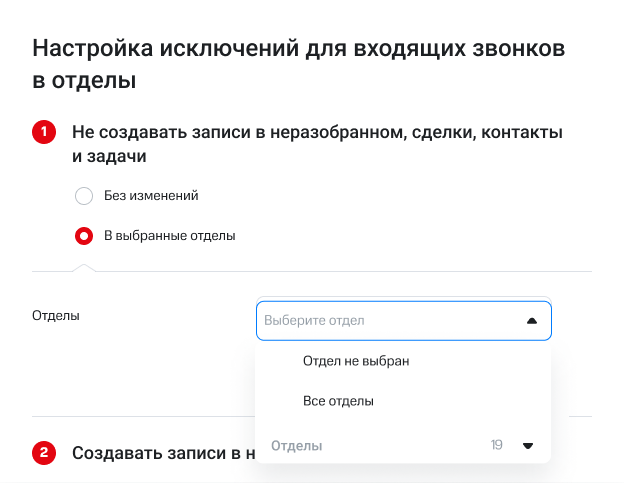This screenshot has width=624, height=483.
Task: Select the В выбранные отделы radio button
Action: pyautogui.click(x=85, y=236)
